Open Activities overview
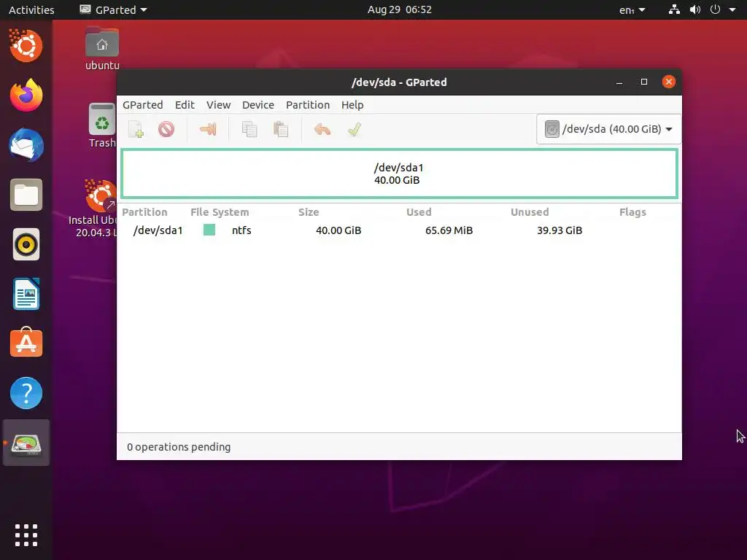The image size is (747, 560). click(x=31, y=9)
